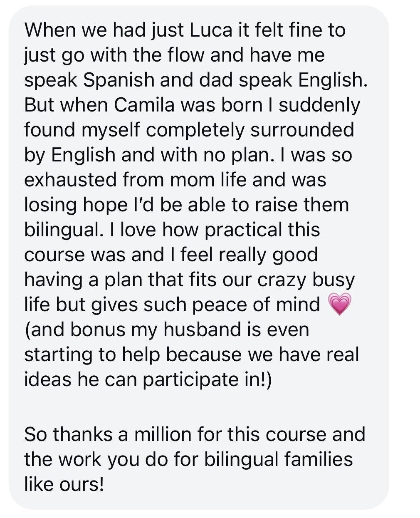Click the word "exhausted" in the message
This screenshot has height=518, width=420.
tap(70, 180)
